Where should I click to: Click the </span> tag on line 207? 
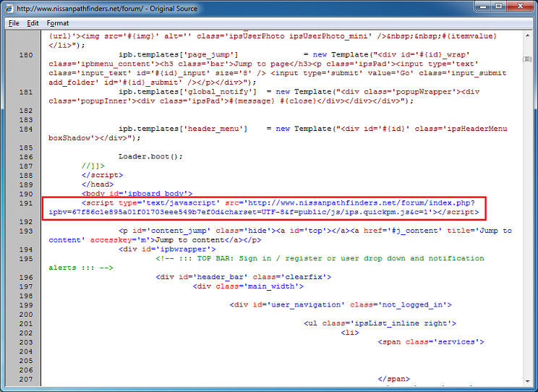tap(394, 379)
